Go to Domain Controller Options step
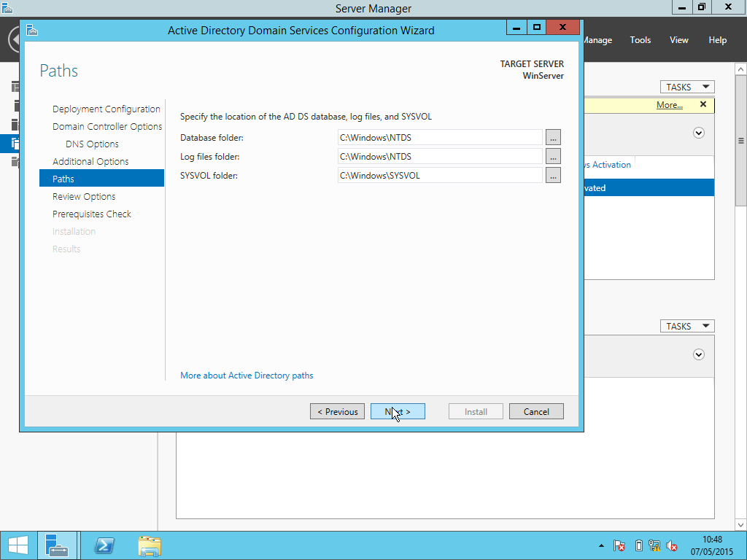 [107, 127]
